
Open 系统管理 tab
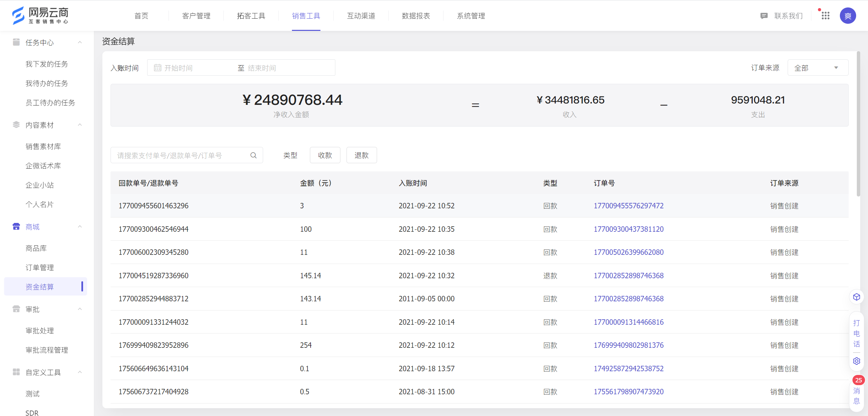(x=471, y=16)
